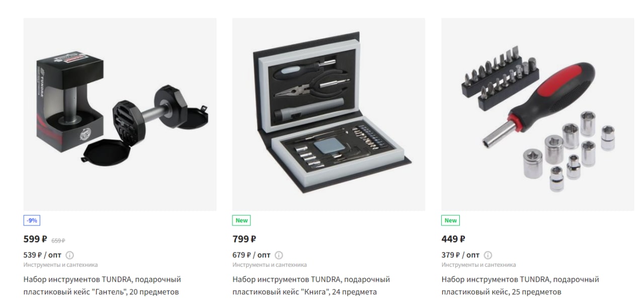Click the 599 ₽ price

(x=35, y=239)
